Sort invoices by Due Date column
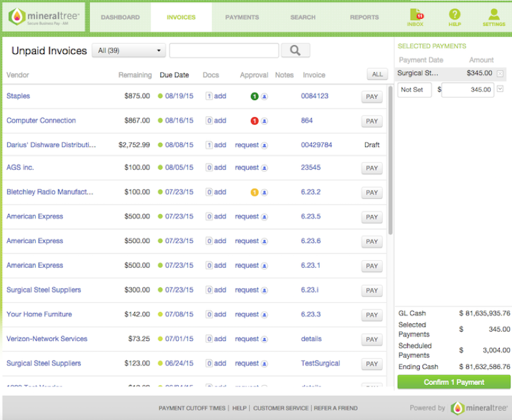The image size is (512, 420). (x=174, y=75)
